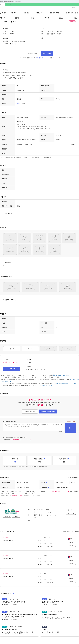The height and width of the screenshot is (644, 79).
Task: Select the 면접 screening method box
Action: tap(30, 349)
